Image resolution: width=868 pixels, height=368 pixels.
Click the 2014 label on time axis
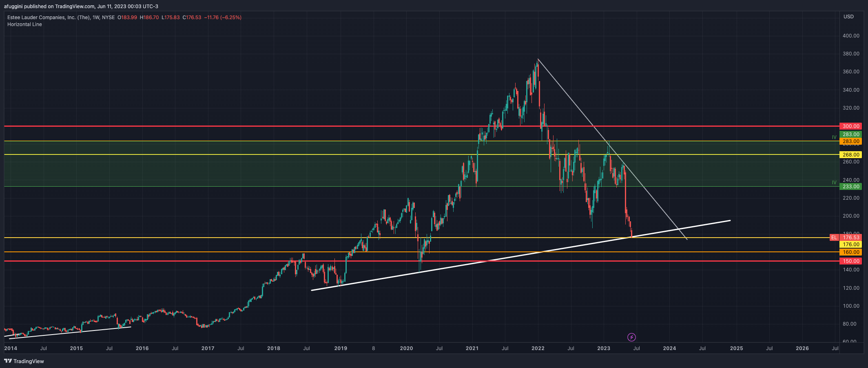pyautogui.click(x=11, y=348)
